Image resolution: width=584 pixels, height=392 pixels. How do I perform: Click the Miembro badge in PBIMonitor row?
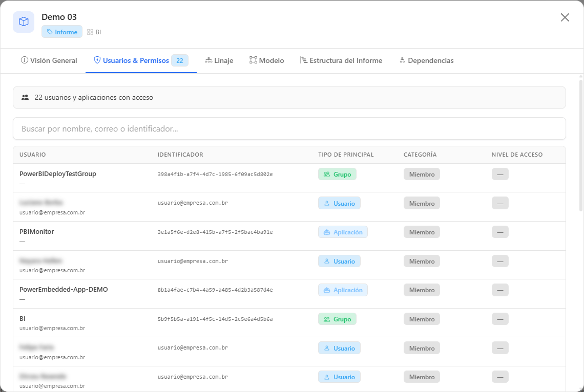coord(422,232)
